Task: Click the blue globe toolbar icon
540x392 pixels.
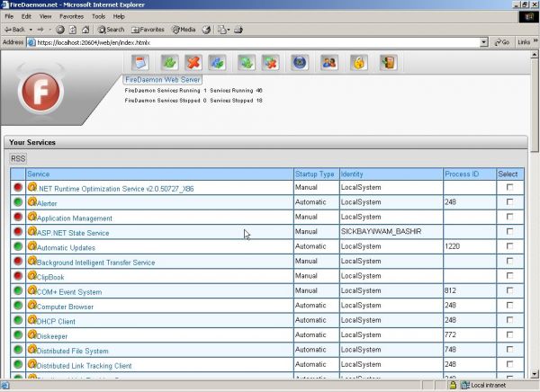Action: tap(300, 63)
